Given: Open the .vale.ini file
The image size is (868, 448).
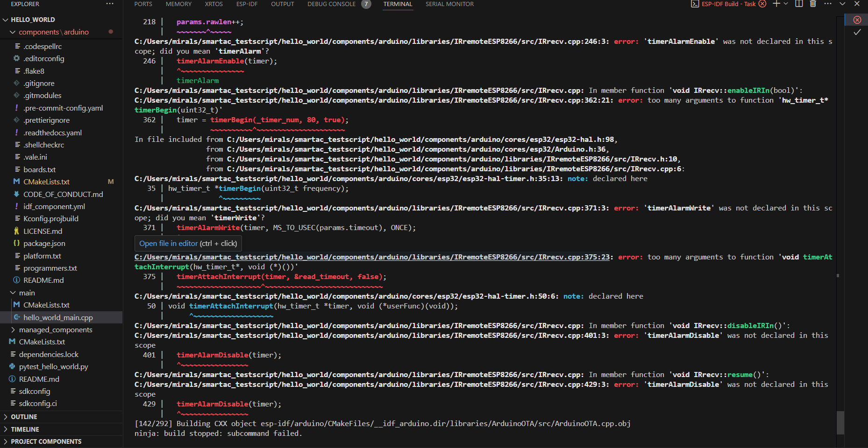Looking at the screenshot, I should point(36,157).
